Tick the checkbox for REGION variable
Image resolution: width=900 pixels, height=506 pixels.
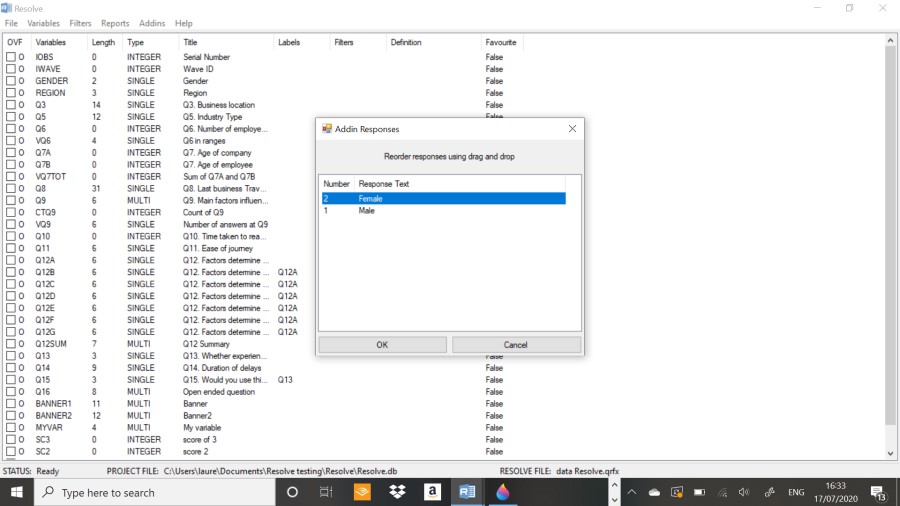11,93
